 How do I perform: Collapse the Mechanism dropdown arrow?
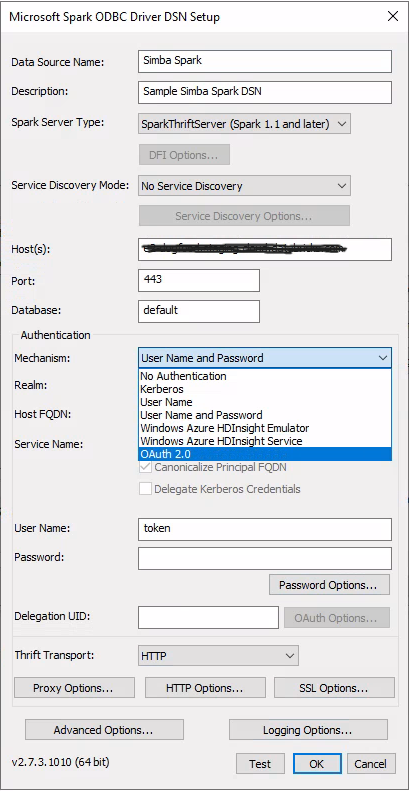(x=383, y=358)
